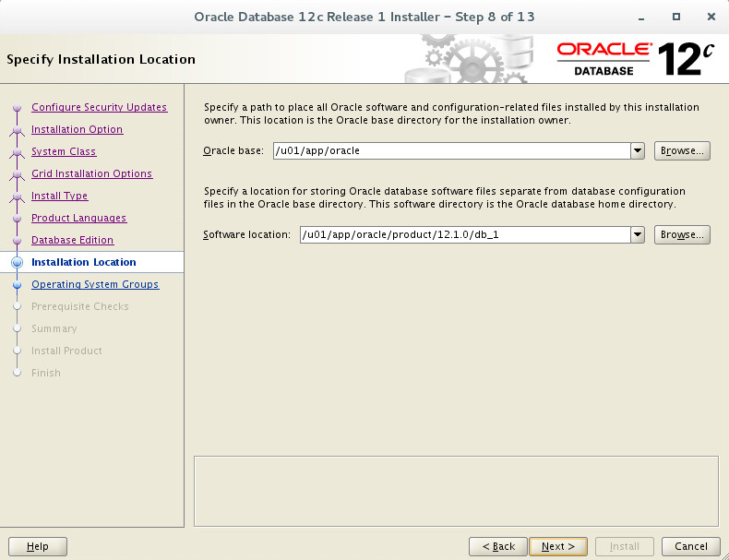Cancel the Oracle installer

coord(691,546)
